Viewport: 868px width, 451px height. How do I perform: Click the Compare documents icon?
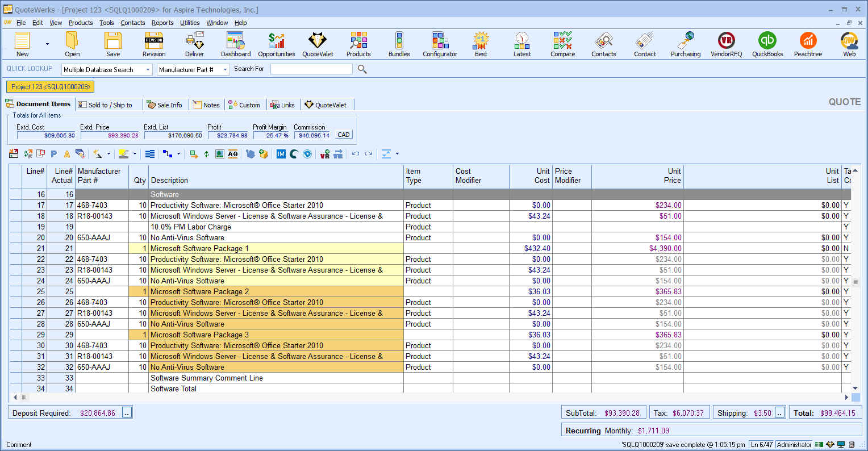tap(562, 44)
